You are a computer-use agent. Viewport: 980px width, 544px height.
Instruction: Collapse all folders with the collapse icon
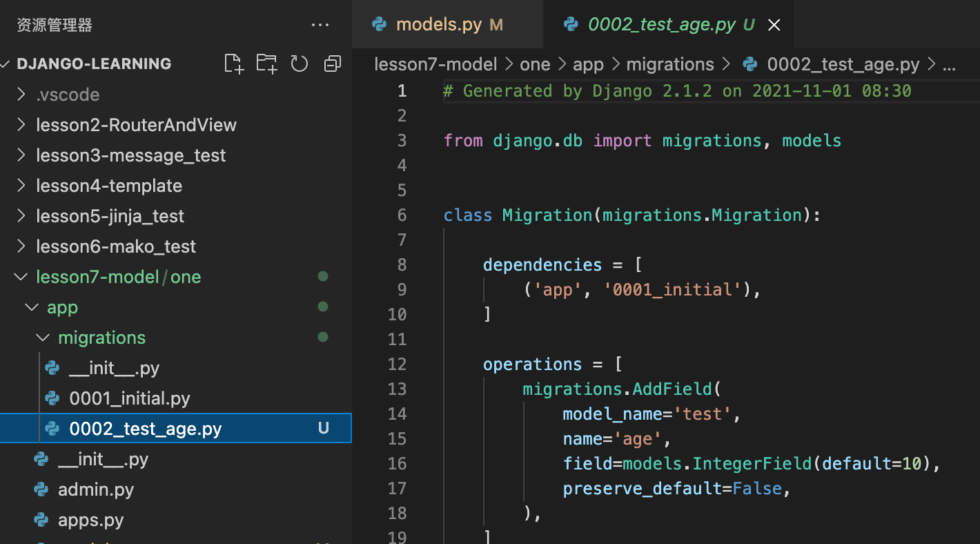(333, 64)
